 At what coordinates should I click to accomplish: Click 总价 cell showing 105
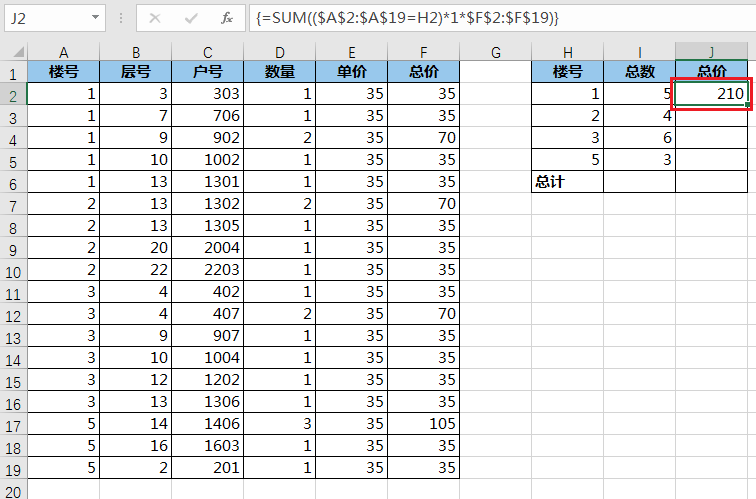click(x=423, y=424)
